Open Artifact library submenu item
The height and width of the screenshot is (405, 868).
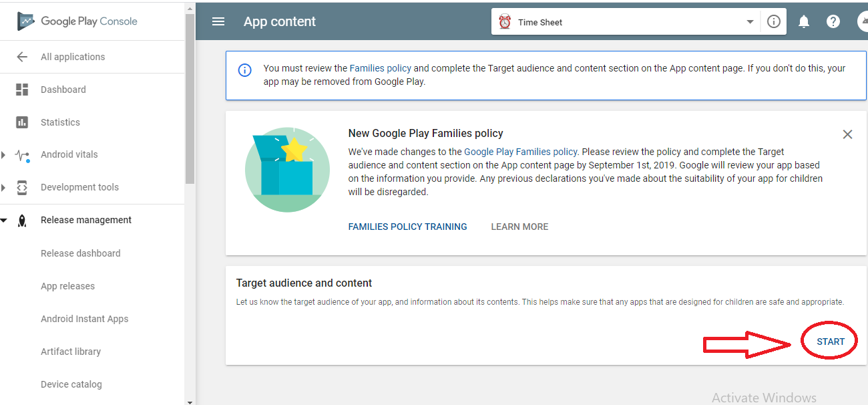71,352
